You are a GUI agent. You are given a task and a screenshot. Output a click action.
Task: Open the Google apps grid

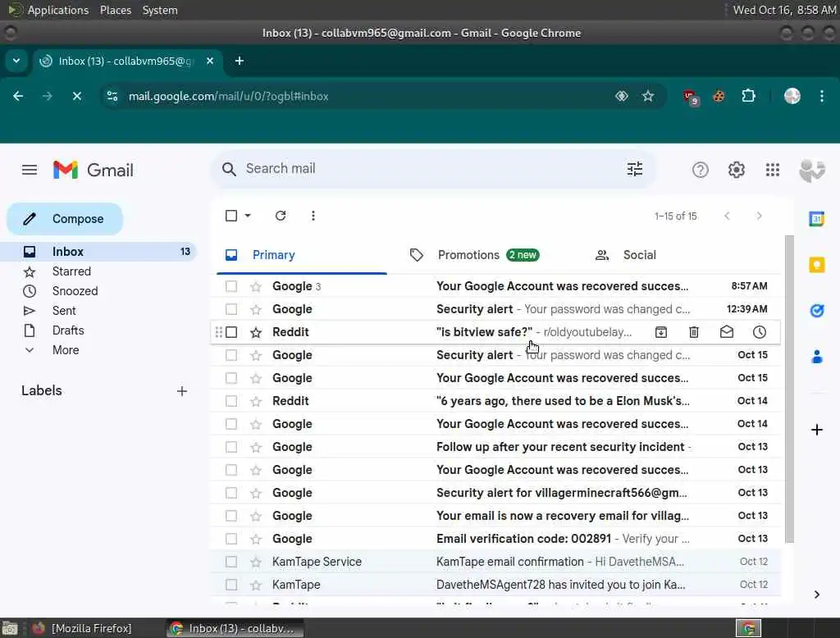[773, 171]
